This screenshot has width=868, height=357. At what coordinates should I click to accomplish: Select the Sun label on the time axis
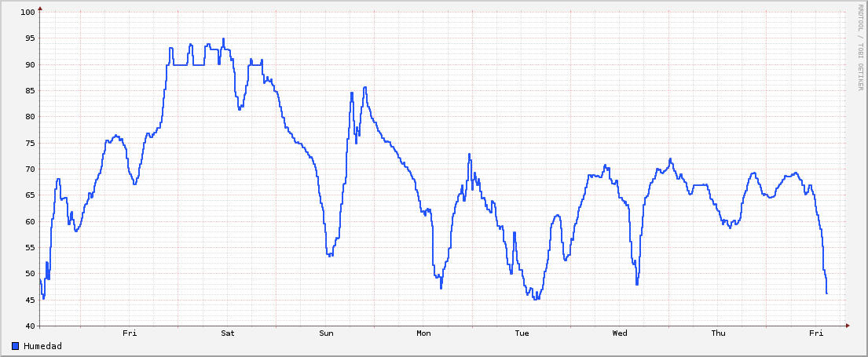[326, 333]
